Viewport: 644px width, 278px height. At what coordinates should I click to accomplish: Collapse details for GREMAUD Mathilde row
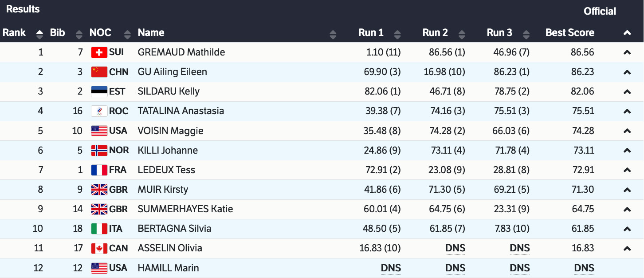[627, 52]
